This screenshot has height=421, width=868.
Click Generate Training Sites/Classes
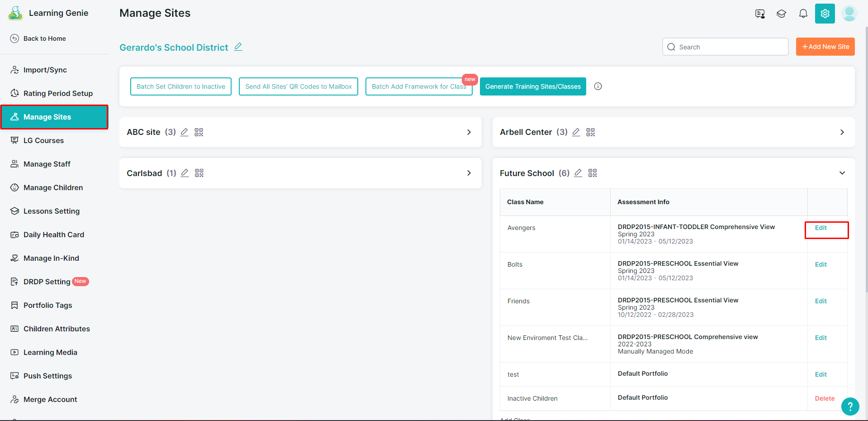pos(533,86)
